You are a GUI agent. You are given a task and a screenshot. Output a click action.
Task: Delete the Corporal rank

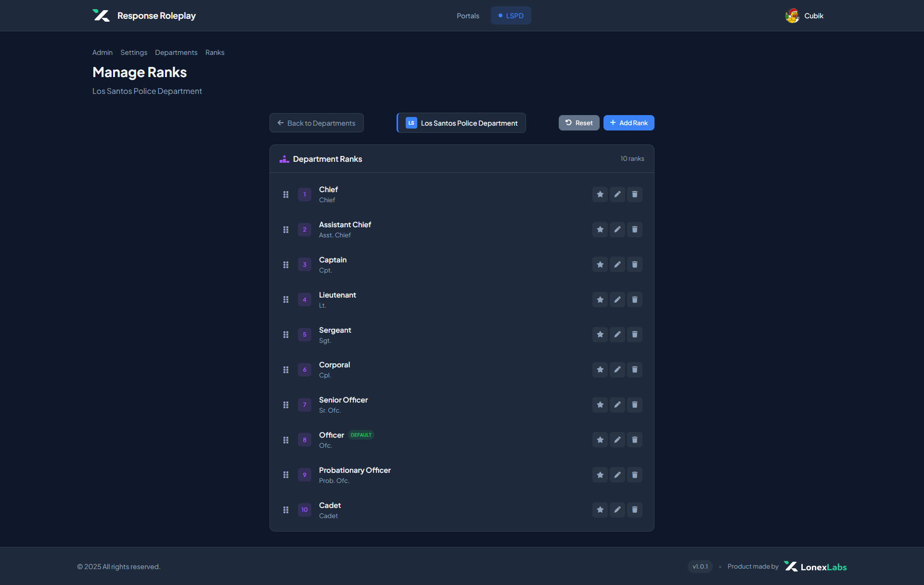pos(635,370)
